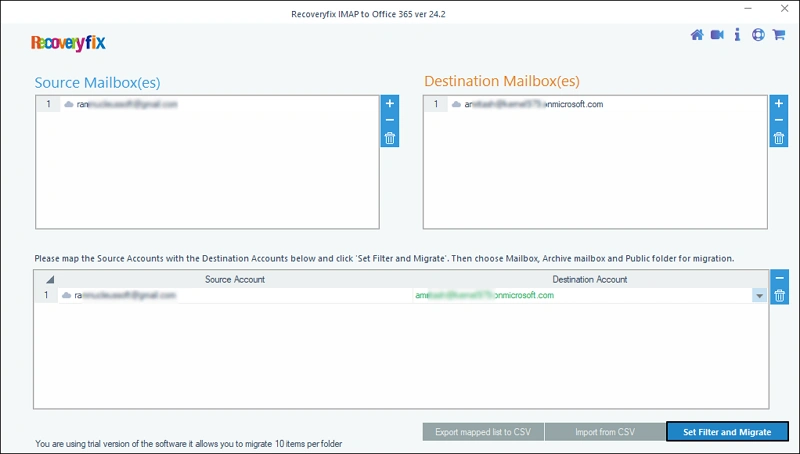The height and width of the screenshot is (454, 800).
Task: Sort by Source Account column header
Action: point(235,279)
